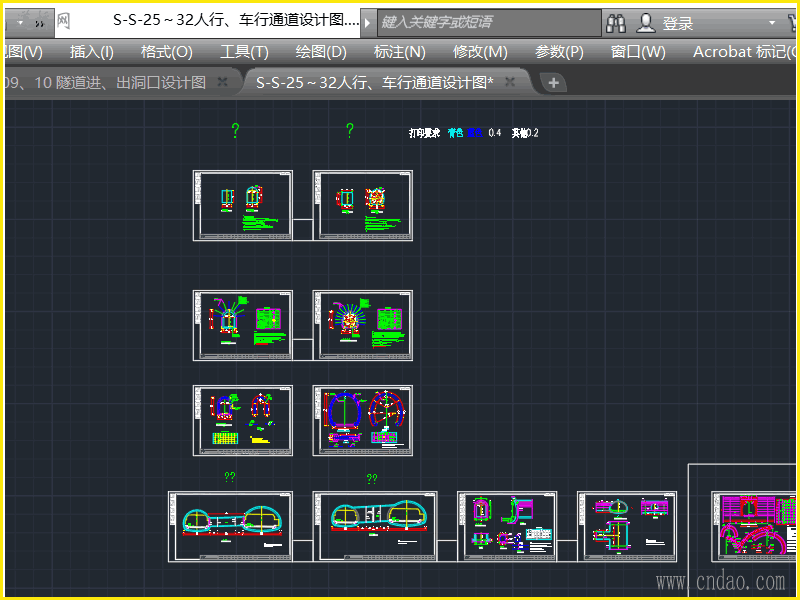Click the arrow left of the search box
Image resolution: width=800 pixels, height=600 pixels.
[367, 23]
